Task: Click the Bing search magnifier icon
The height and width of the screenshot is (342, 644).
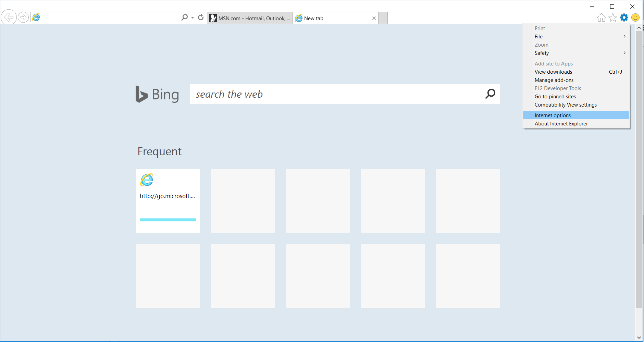Action: (x=490, y=94)
